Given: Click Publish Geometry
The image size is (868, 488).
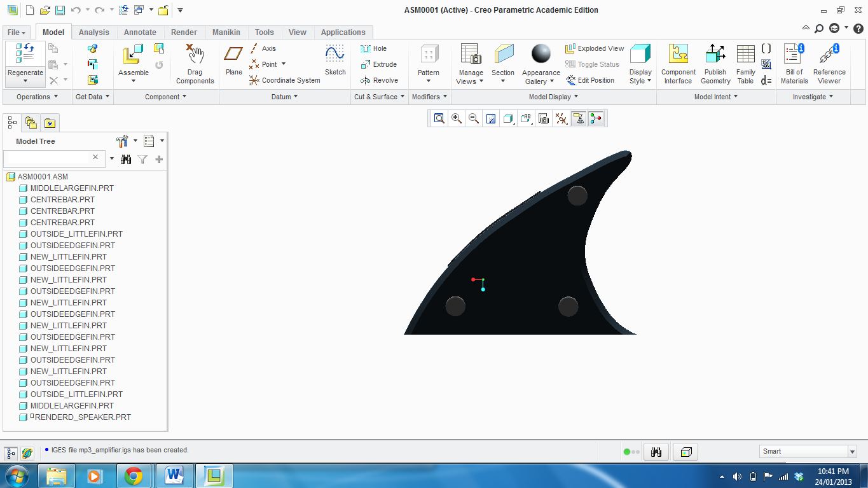Looking at the screenshot, I should 715,64.
